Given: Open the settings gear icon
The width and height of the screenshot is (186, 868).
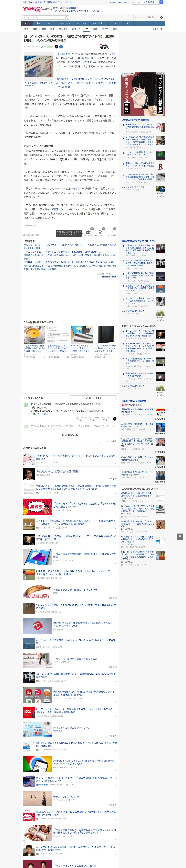Looking at the screenshot, I should click(x=161, y=17).
